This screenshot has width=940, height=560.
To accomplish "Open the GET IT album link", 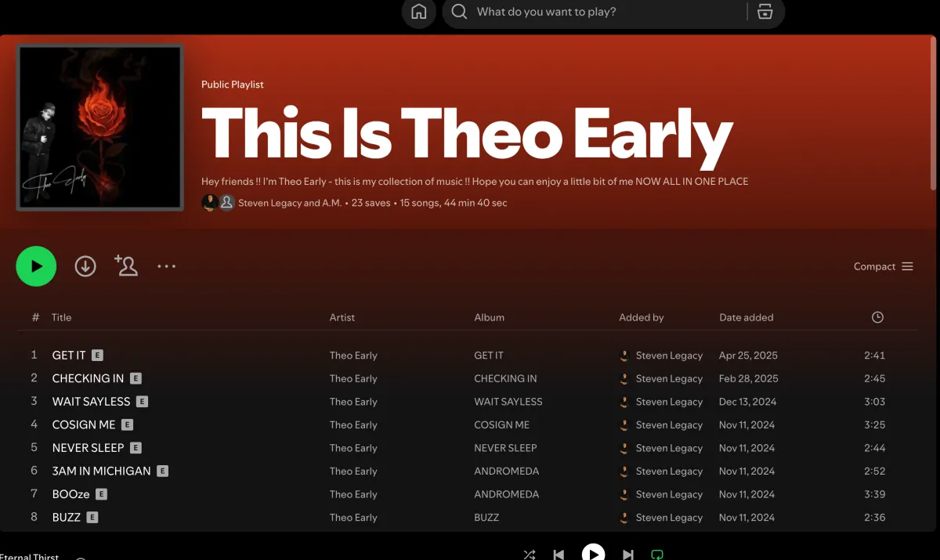I will click(x=489, y=356).
